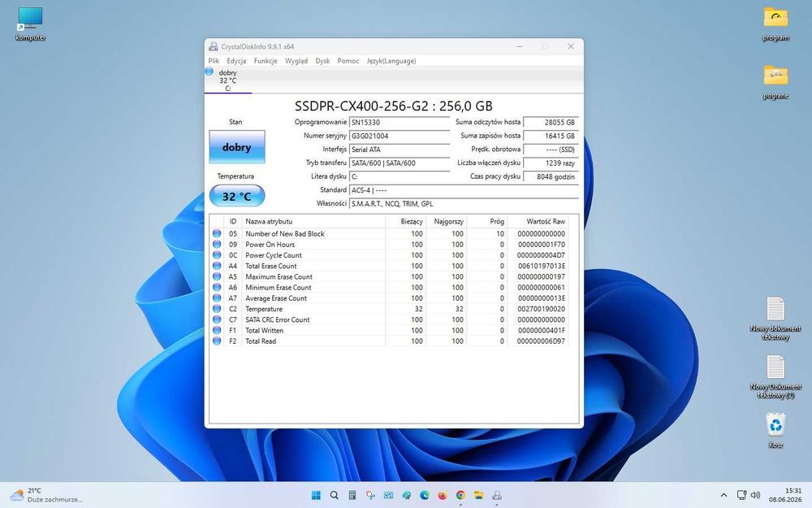Open the Pomoc menu
The height and width of the screenshot is (508, 812).
pos(348,61)
